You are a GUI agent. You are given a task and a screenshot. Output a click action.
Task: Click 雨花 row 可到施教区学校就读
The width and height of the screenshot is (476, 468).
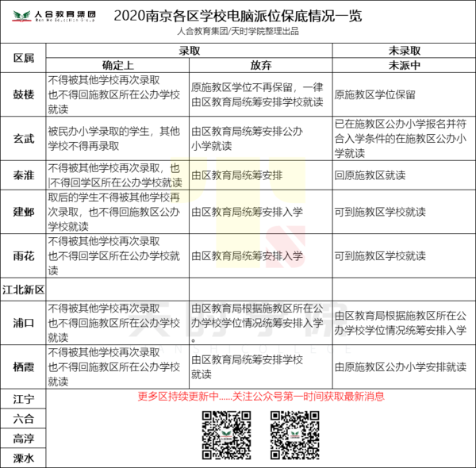click(x=404, y=256)
